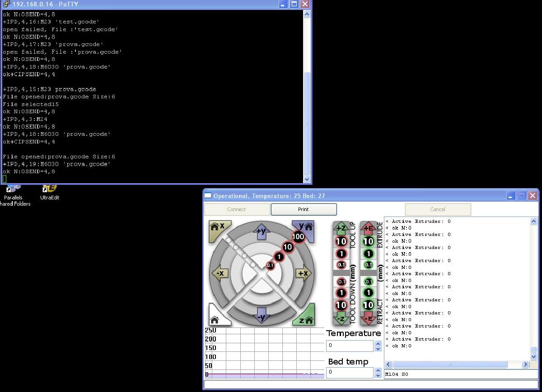542x392 pixels.
Task: Decrease the Temperature spinner value
Action: coord(378,349)
